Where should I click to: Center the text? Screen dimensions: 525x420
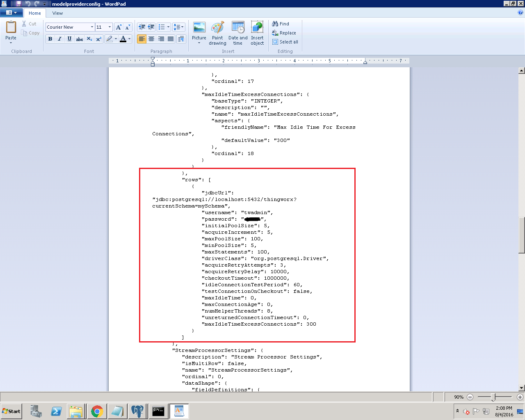pos(151,39)
